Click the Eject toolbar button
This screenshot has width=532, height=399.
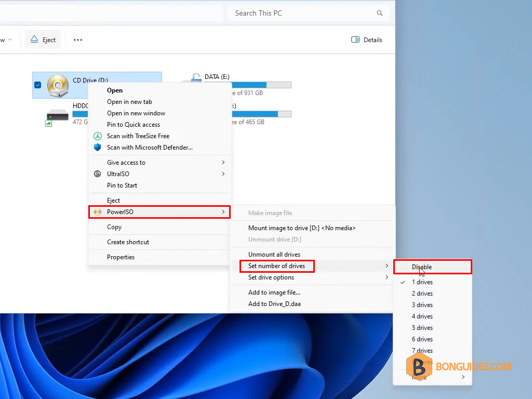(x=43, y=39)
